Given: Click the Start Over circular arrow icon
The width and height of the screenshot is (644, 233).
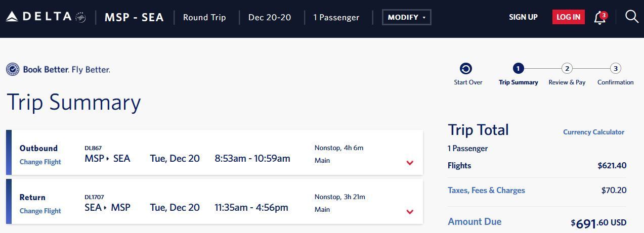Looking at the screenshot, I should pos(466,69).
